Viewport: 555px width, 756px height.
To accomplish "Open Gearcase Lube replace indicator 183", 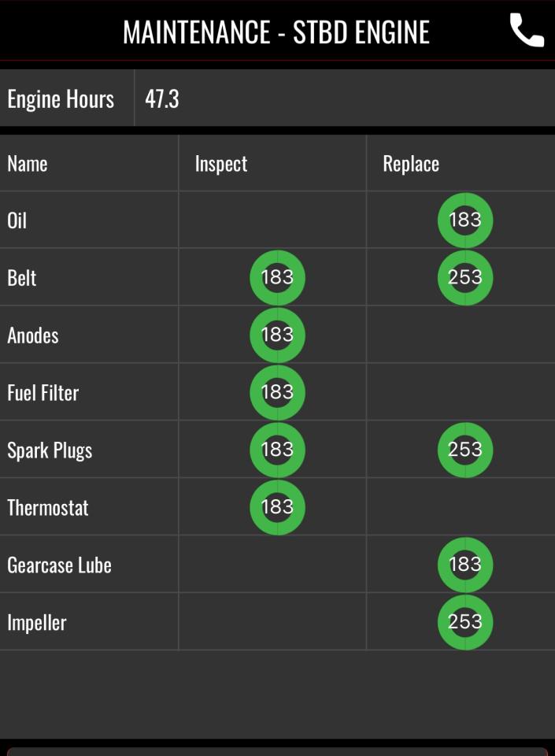I will [x=465, y=565].
